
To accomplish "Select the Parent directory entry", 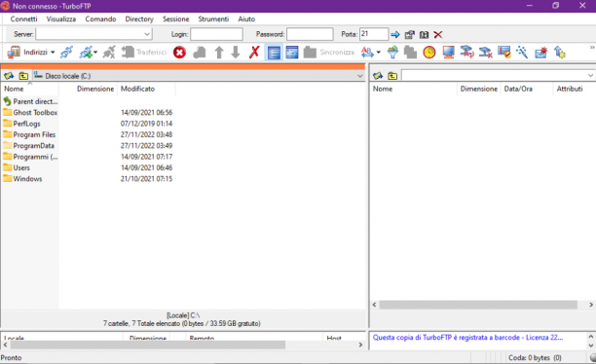I will click(x=30, y=101).
